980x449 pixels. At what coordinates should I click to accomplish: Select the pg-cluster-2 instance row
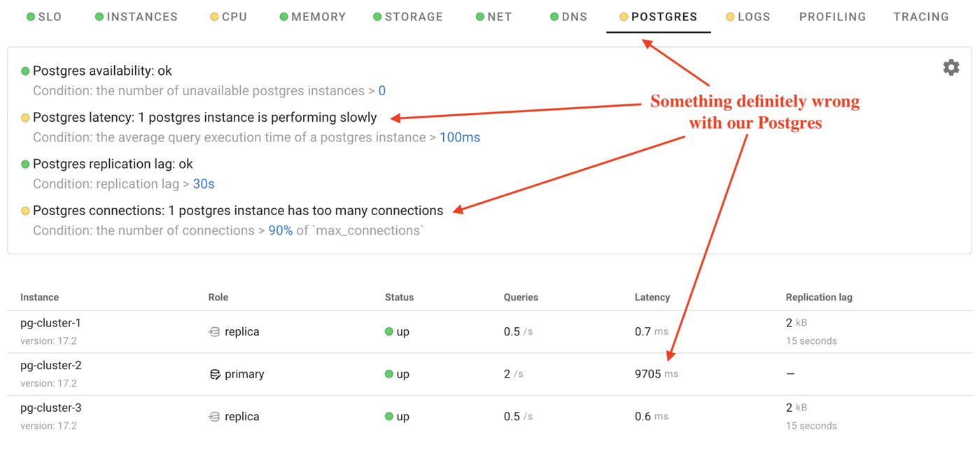tap(490, 373)
